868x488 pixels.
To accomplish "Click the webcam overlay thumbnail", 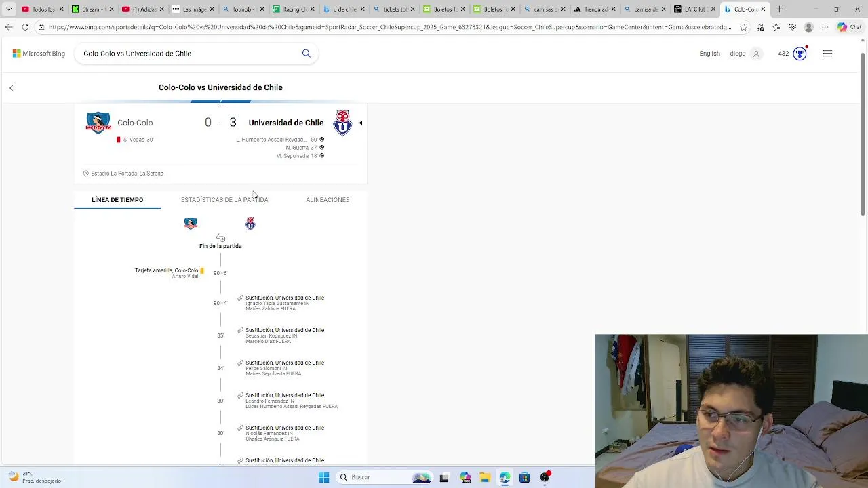I will point(731,411).
